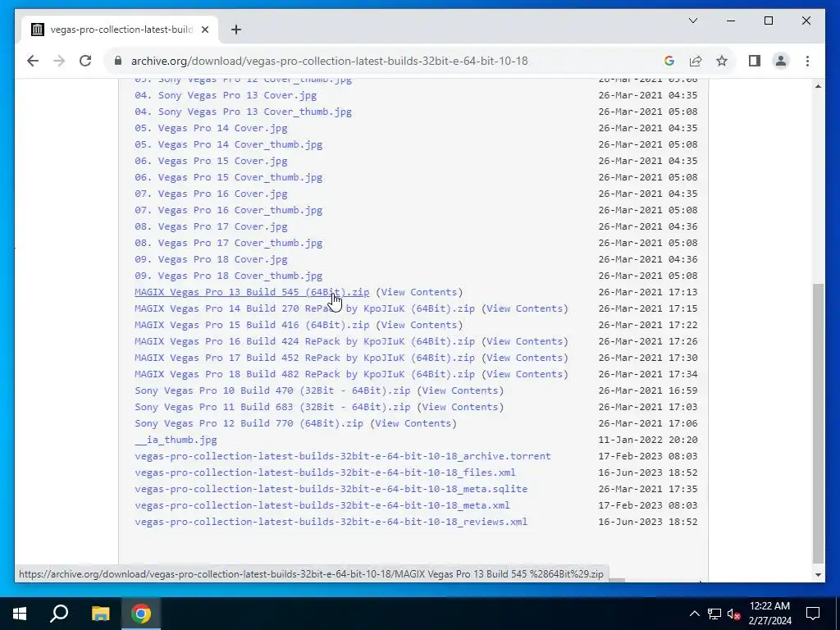Click the page's vertical scrollbar thumb

pos(818,423)
